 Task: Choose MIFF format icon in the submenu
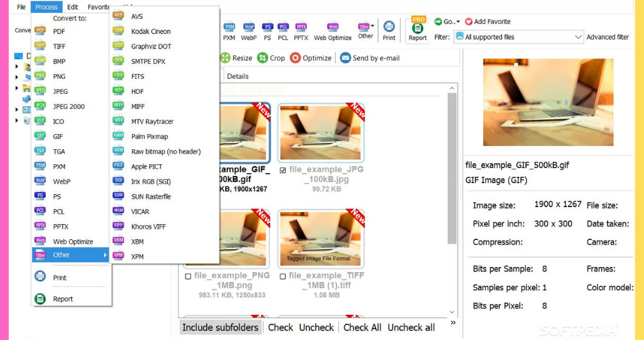coord(118,106)
